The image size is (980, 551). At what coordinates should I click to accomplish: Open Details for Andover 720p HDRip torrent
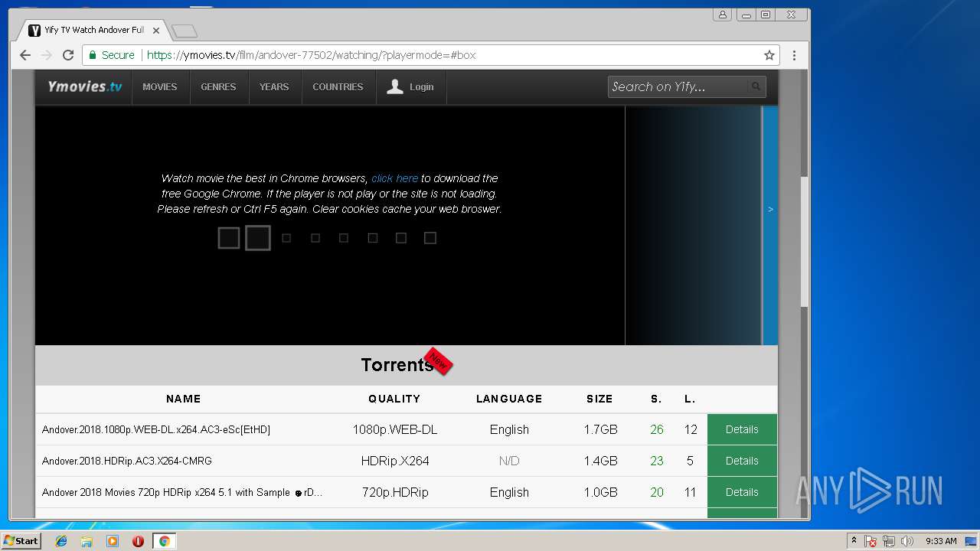[x=742, y=492]
